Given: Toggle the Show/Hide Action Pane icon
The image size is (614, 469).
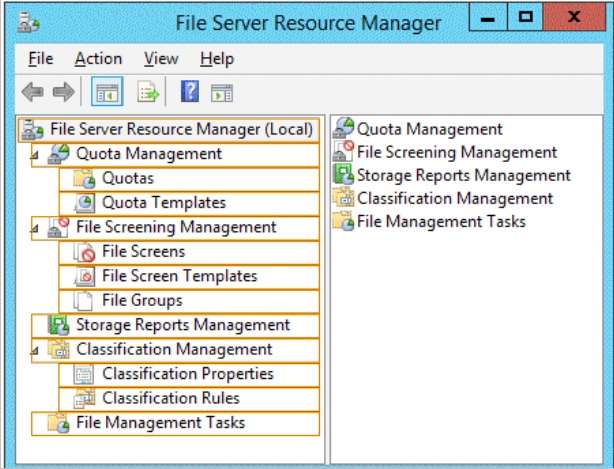Looking at the screenshot, I should tap(222, 93).
